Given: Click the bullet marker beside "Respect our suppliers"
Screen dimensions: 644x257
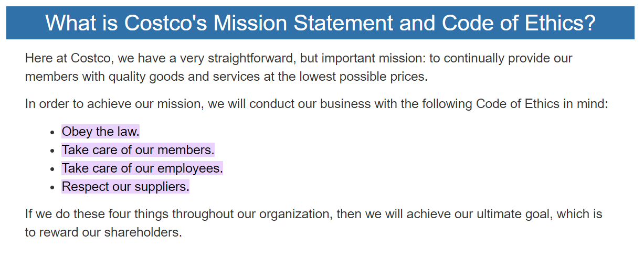Looking at the screenshot, I should [x=52, y=187].
